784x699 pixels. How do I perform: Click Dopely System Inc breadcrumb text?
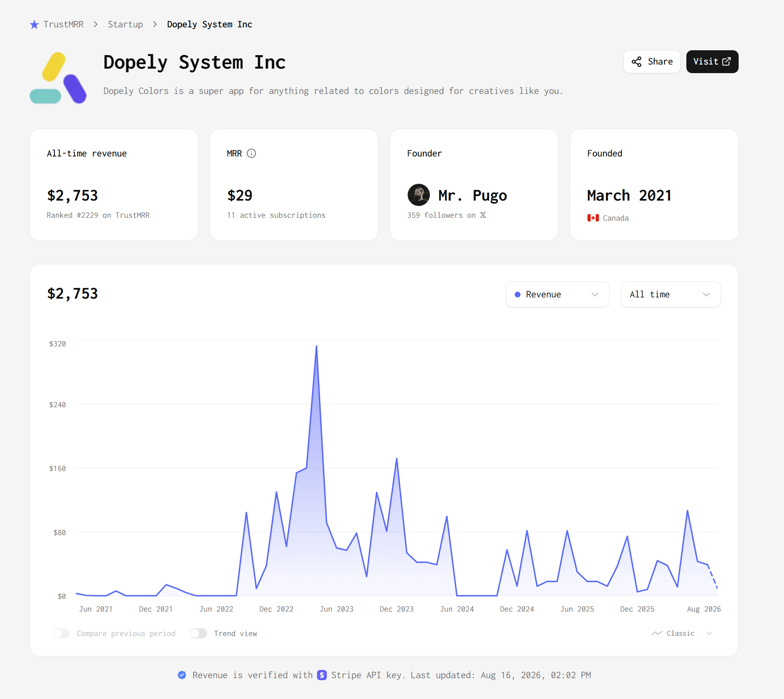point(210,25)
